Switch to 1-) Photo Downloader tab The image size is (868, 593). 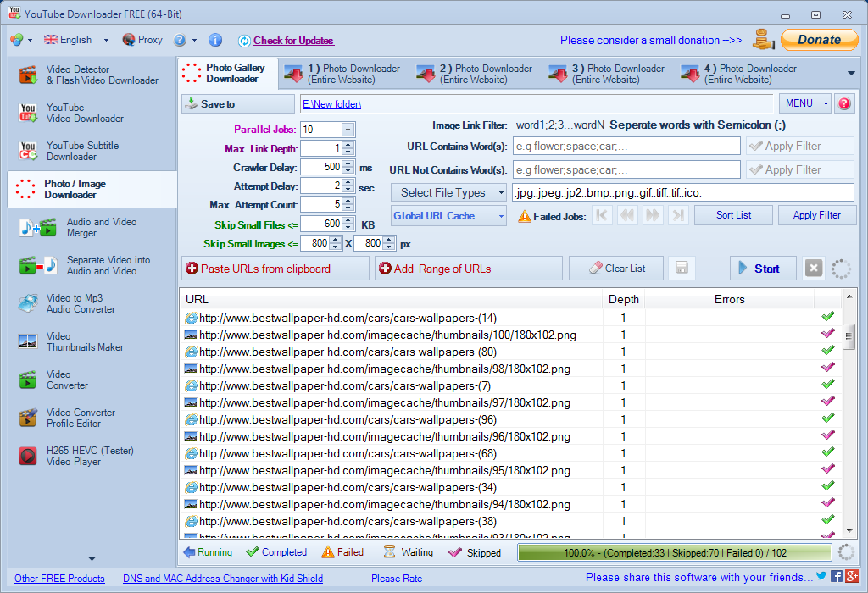[342, 74]
